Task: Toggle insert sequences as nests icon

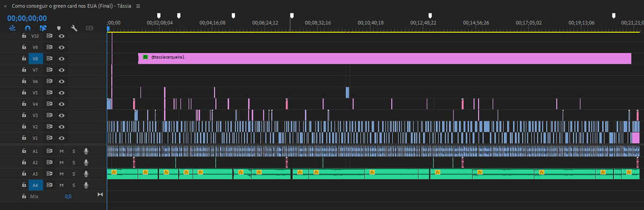Action: pos(12,28)
